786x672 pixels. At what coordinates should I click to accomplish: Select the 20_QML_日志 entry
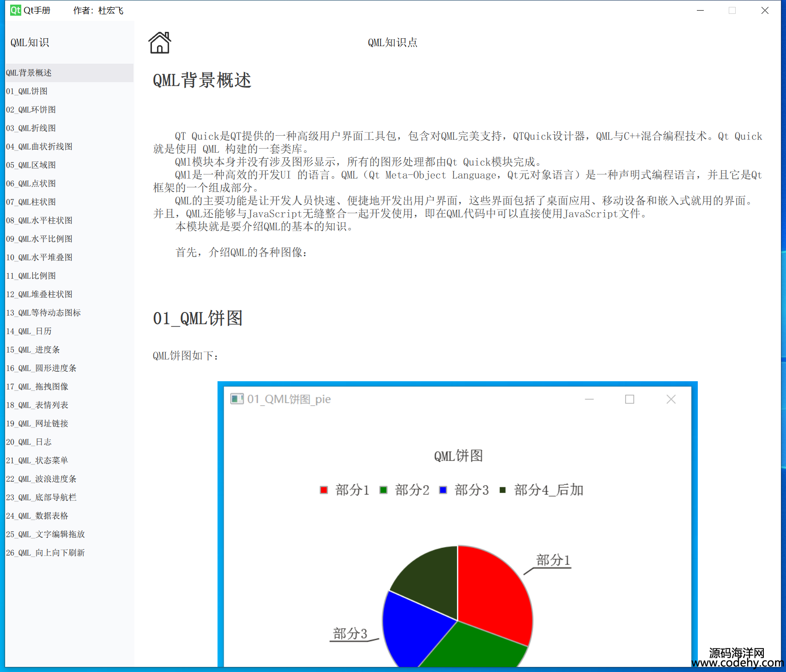[69, 442]
